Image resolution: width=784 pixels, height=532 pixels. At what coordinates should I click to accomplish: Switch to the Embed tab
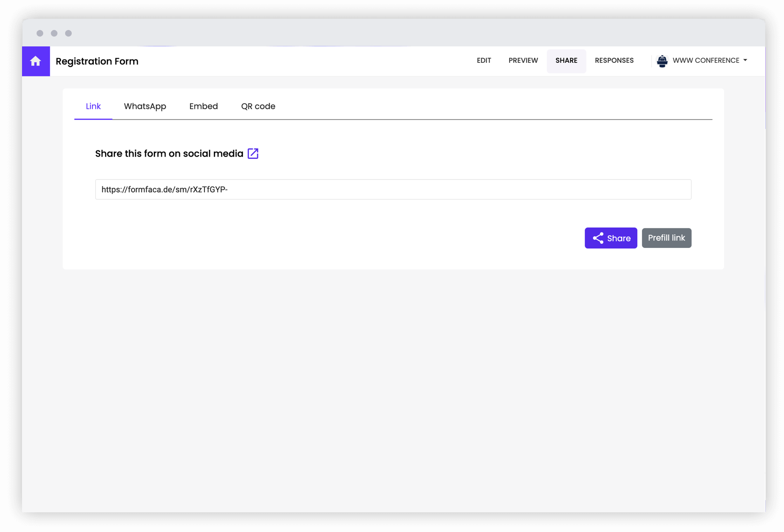pos(204,106)
